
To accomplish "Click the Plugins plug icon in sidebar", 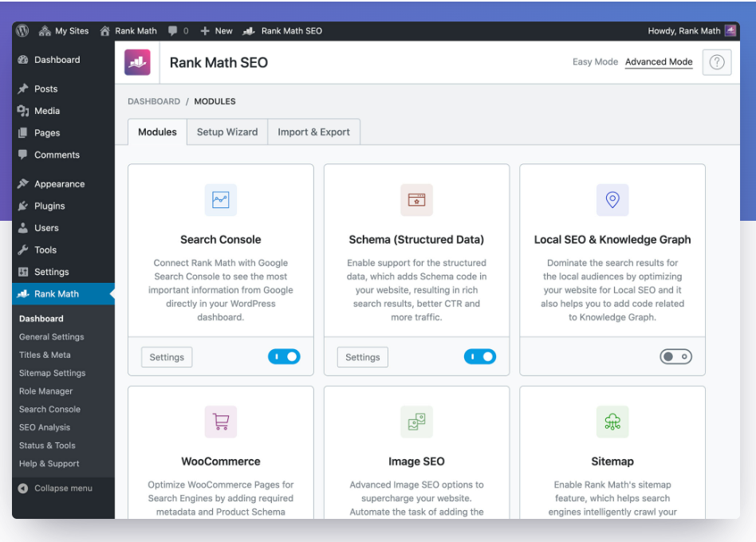I will (22, 206).
